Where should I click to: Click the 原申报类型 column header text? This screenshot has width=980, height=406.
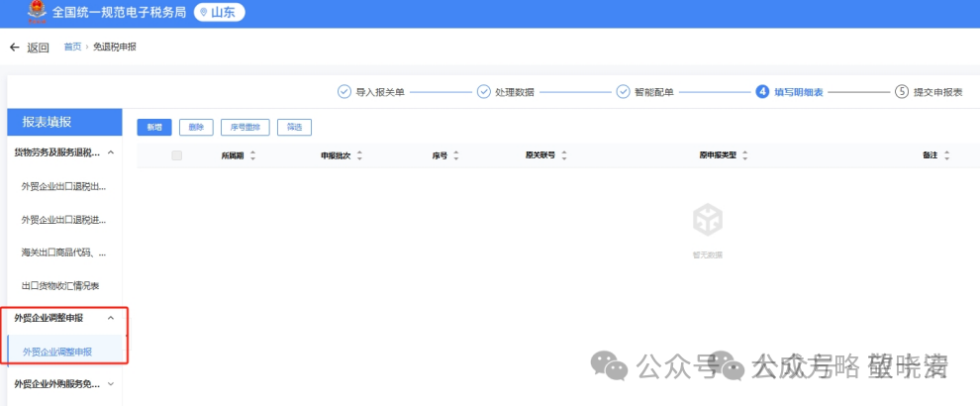(718, 155)
